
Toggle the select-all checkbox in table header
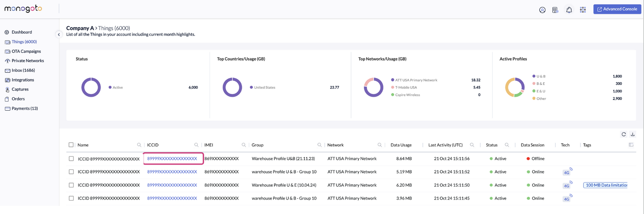pyautogui.click(x=71, y=145)
